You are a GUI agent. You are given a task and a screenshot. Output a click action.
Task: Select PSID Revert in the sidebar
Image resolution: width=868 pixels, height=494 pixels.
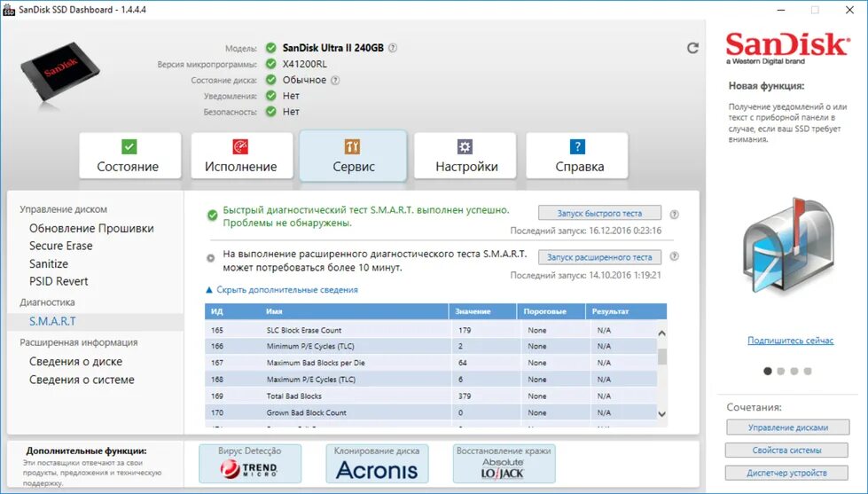click(59, 281)
